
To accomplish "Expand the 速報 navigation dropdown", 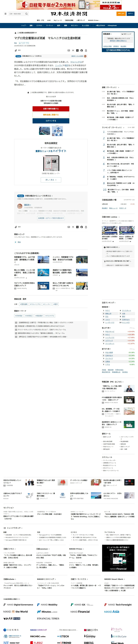I will pos(32,26).
